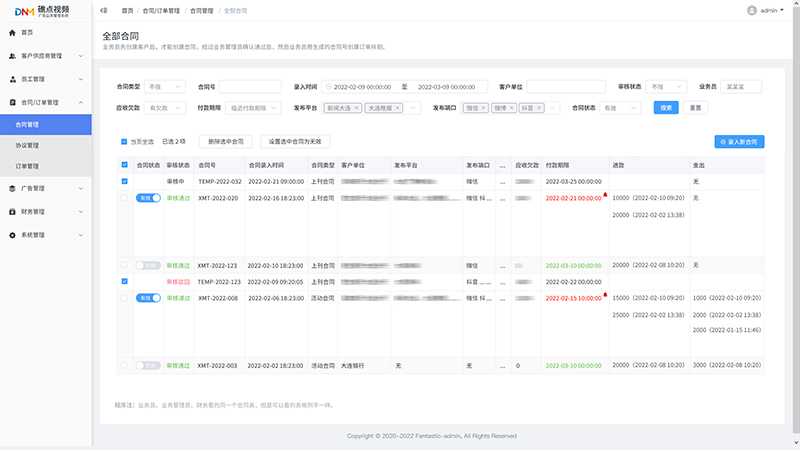Open 员工管理 menu in the sidebar

pos(46,79)
